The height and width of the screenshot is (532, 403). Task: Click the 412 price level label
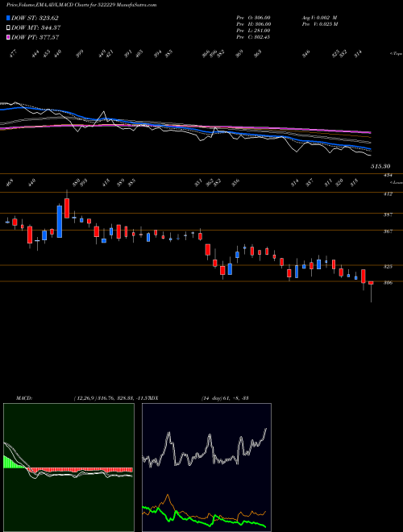click(388, 194)
